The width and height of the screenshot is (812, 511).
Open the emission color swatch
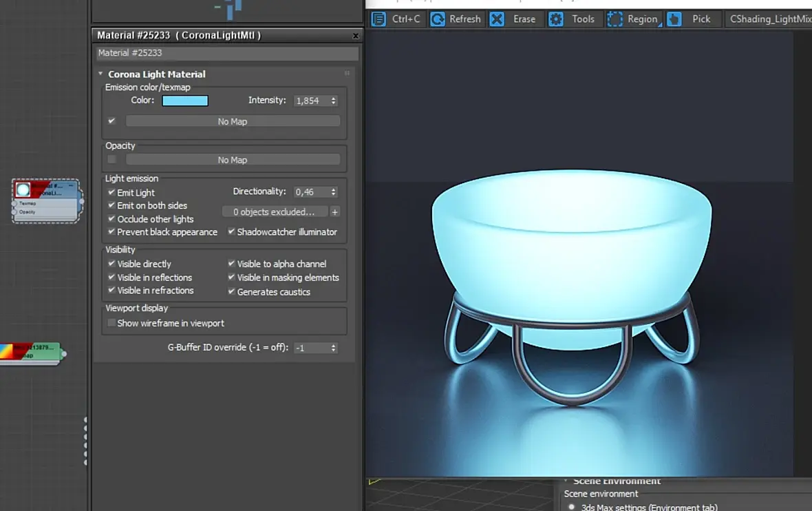[185, 101]
